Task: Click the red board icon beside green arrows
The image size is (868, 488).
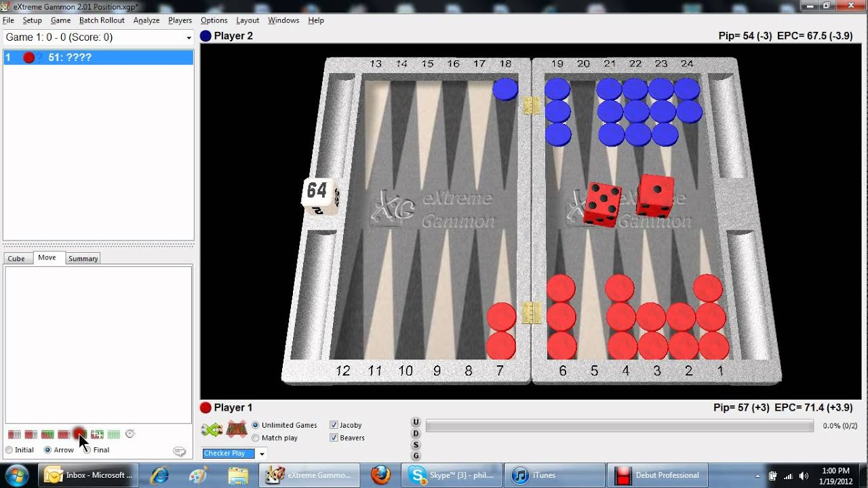Action: tap(237, 429)
